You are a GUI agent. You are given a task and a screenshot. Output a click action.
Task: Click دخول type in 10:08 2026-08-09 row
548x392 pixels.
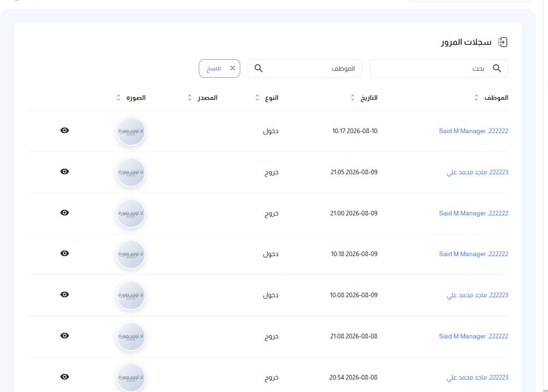271,295
